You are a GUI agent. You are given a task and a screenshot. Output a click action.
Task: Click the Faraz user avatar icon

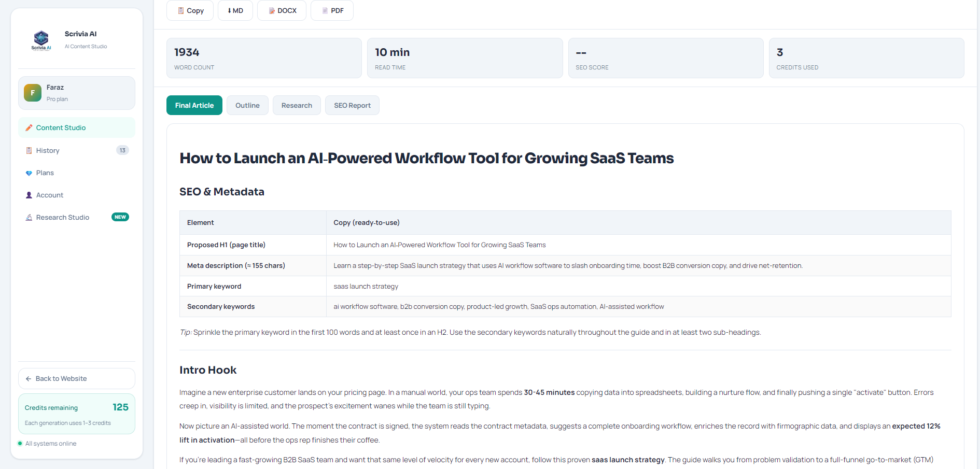tap(33, 93)
